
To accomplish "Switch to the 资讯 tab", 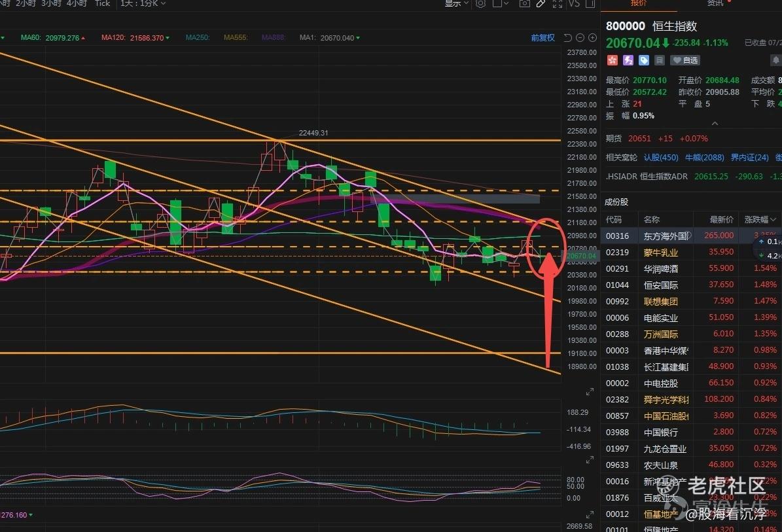I will 715,3.
